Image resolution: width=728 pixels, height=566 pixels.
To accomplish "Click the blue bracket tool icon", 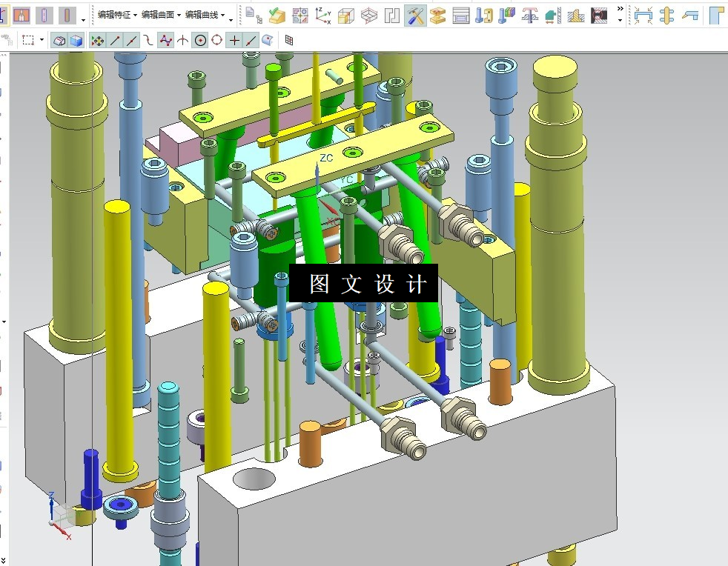I will [x=690, y=16].
